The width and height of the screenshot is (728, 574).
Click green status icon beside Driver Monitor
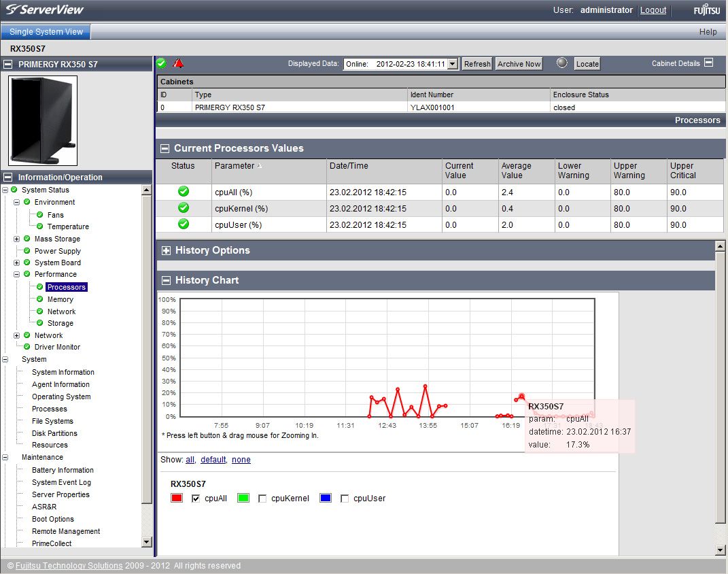click(x=27, y=346)
